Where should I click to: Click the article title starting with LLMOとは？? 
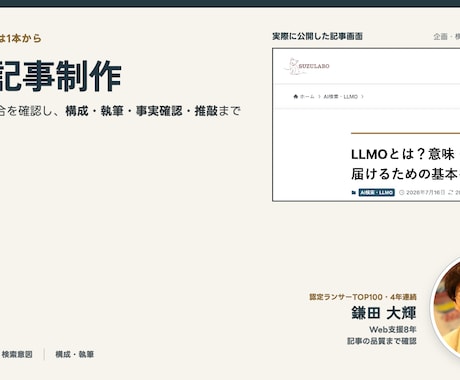click(x=405, y=164)
